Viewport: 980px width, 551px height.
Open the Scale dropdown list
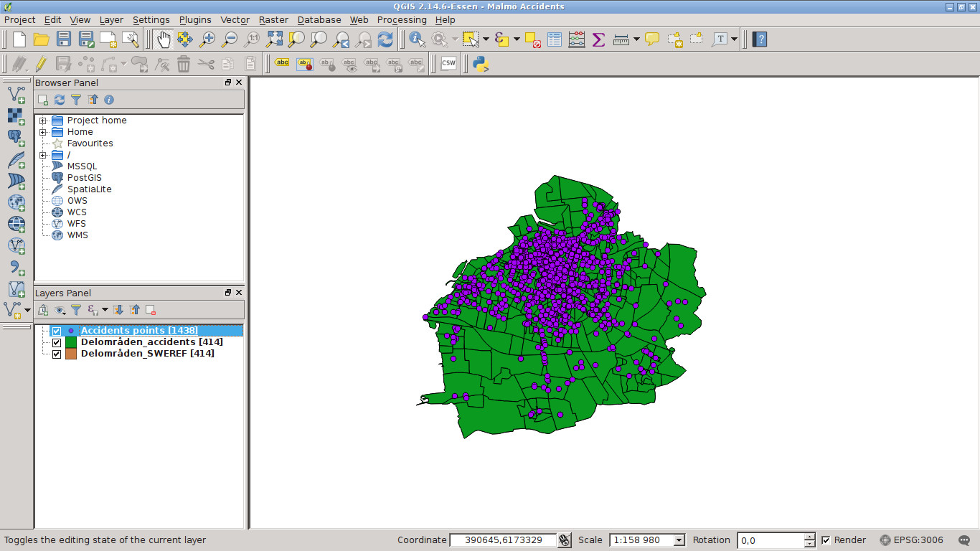679,540
